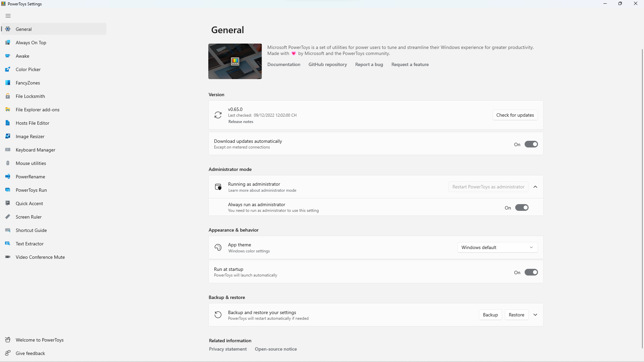This screenshot has height=362, width=644.
Task: Switch to the Awake settings page
Action: tap(22, 56)
